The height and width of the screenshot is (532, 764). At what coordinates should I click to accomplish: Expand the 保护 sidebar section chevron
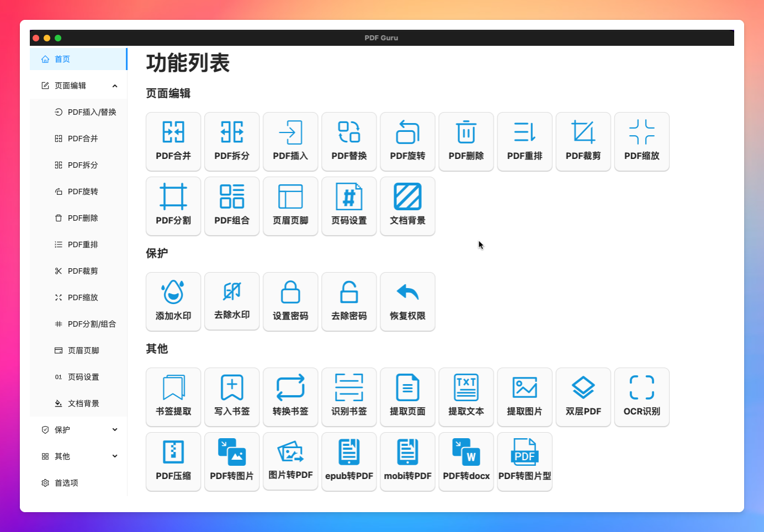pyautogui.click(x=115, y=430)
